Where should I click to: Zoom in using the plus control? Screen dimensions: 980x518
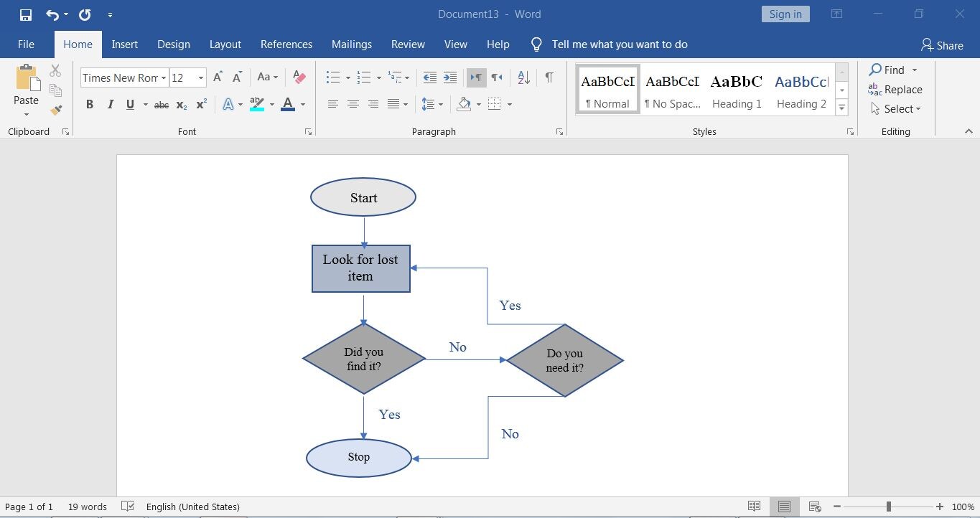(938, 506)
